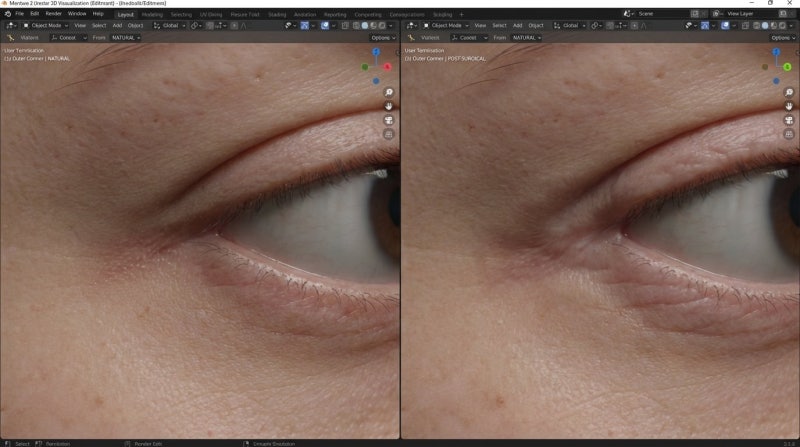
Task: Open object visibility options in left viewport
Action: [290, 26]
